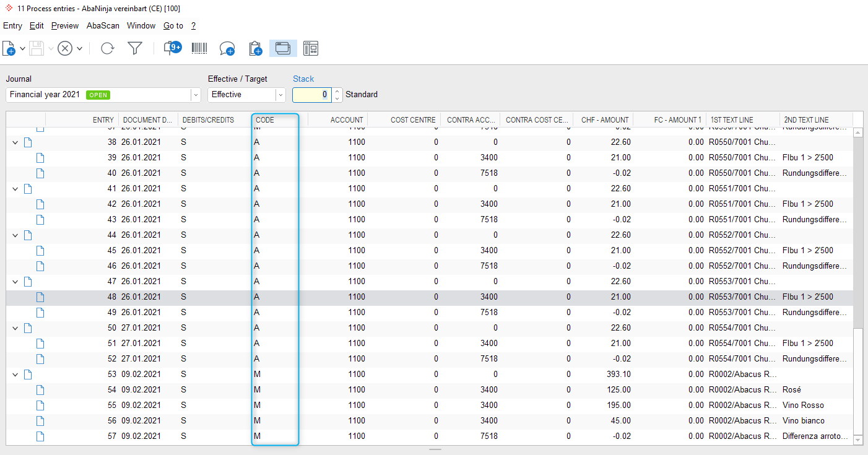Click the Save floppy disk icon
This screenshot has width=868, height=455.
tap(37, 48)
